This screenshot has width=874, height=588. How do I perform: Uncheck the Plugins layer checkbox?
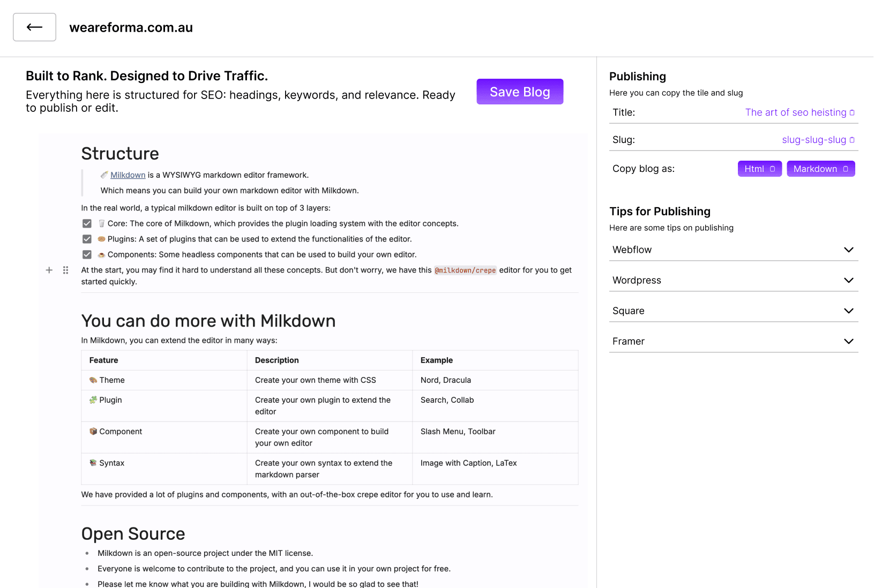click(87, 239)
